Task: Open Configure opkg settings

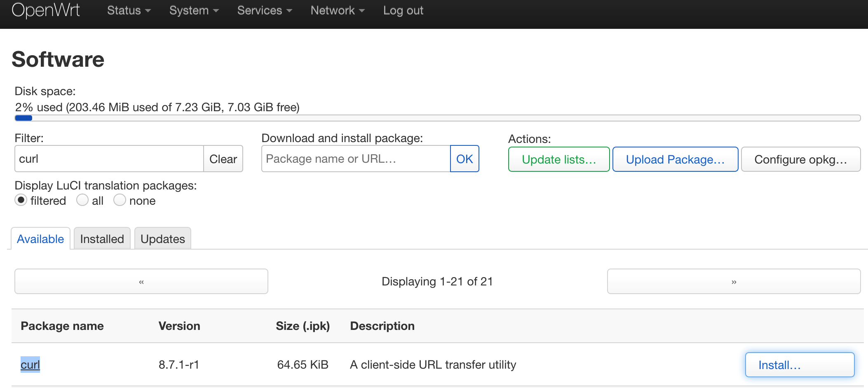Action: tap(801, 159)
